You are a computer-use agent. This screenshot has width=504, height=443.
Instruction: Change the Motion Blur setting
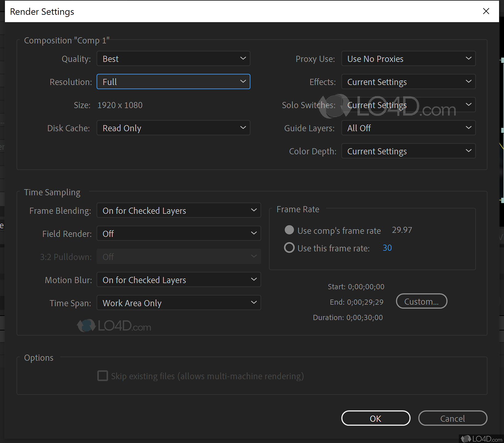[x=179, y=280]
